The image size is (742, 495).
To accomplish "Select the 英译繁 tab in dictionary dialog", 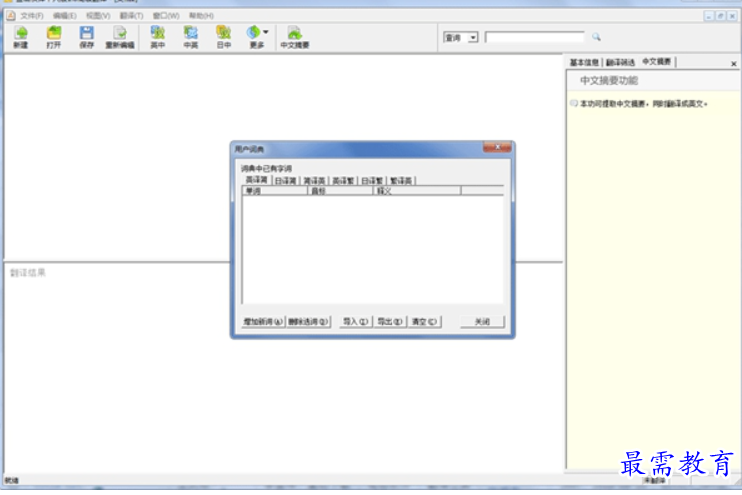I will tap(343, 181).
